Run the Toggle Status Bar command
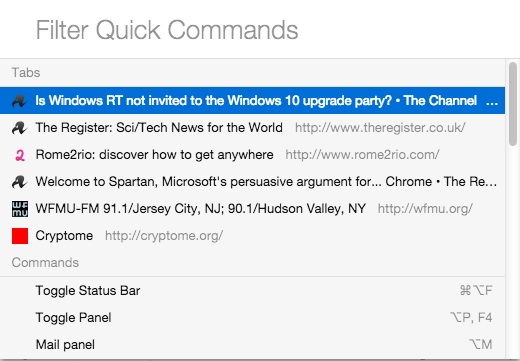The width and height of the screenshot is (520, 361). coord(252,290)
